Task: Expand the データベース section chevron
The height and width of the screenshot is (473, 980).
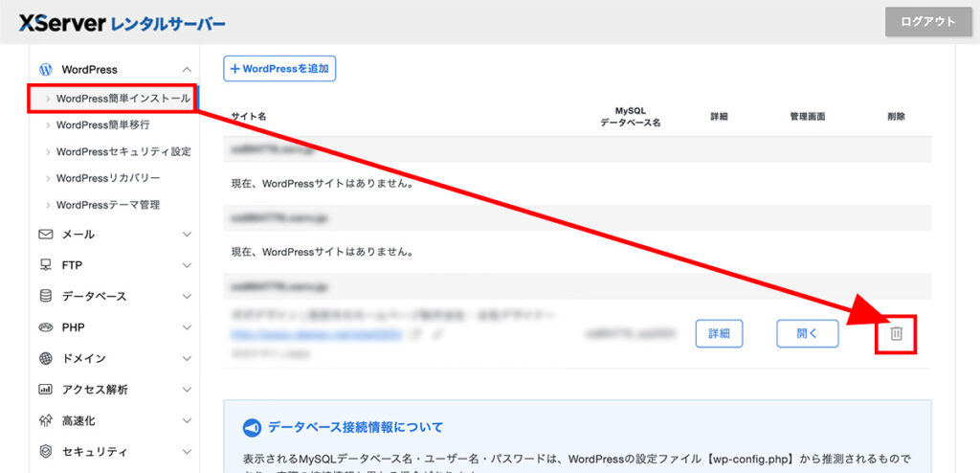Action: coord(187,296)
